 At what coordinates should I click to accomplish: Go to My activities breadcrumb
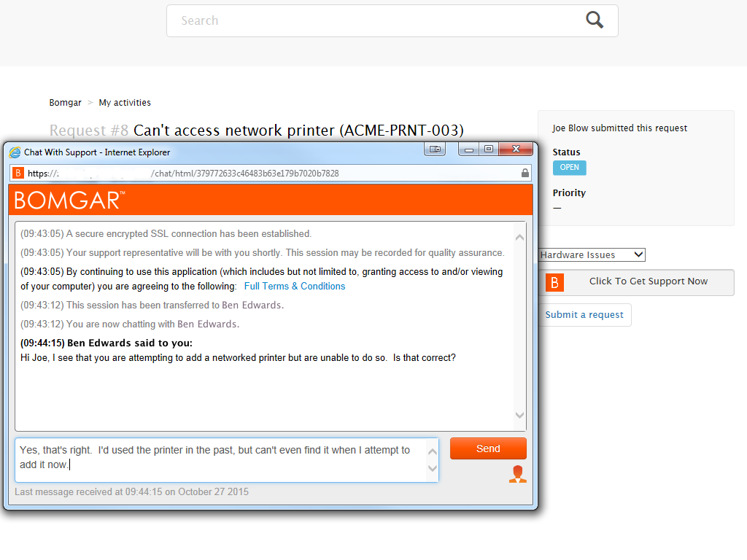click(x=125, y=102)
